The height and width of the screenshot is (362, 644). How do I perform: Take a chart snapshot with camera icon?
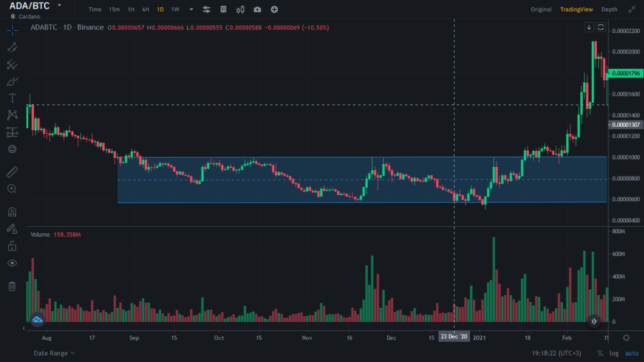(x=258, y=10)
